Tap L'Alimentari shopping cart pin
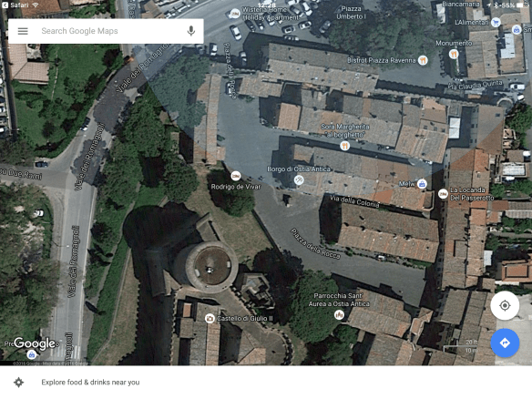The height and width of the screenshot is (399, 532). pos(496,23)
